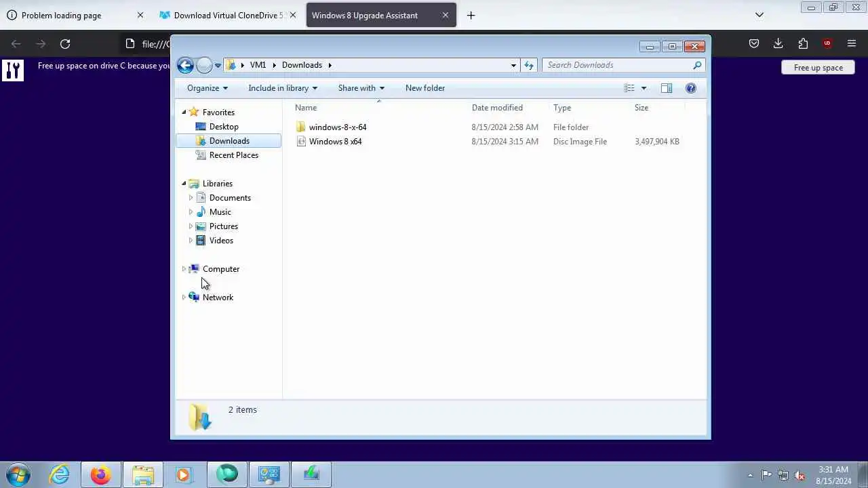Screen dimensions: 868x488
Task: Select Downloads in the navigation pane
Action: 229,141
